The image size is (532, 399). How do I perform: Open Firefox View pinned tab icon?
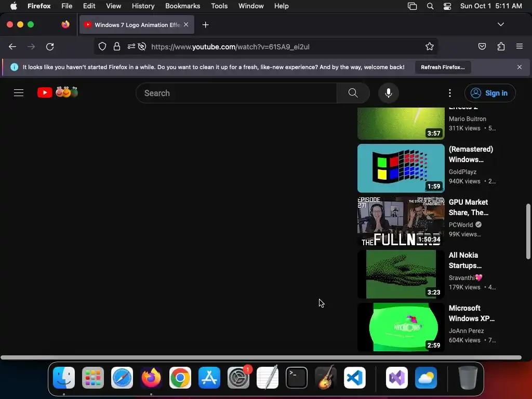coord(65,24)
